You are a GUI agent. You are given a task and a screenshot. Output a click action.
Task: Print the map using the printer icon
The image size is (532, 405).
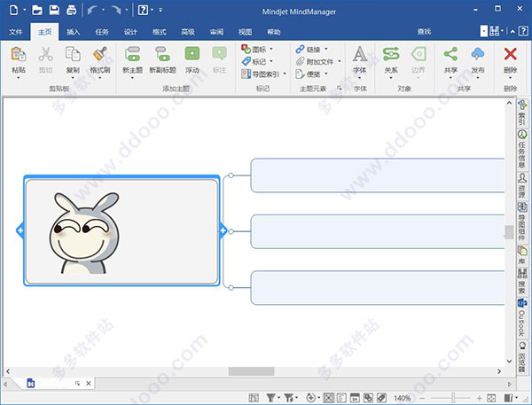(x=71, y=10)
